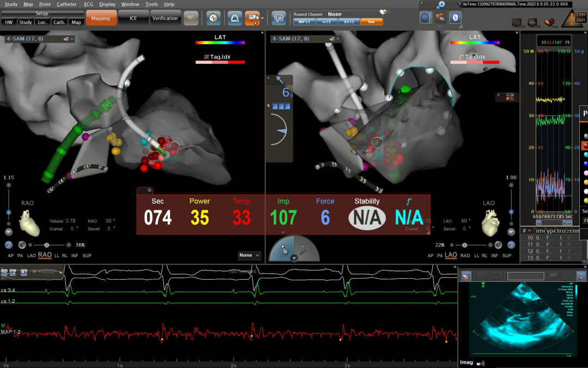Screen dimensions: 588x368
Task: Open the Help menu
Action: [x=169, y=4]
